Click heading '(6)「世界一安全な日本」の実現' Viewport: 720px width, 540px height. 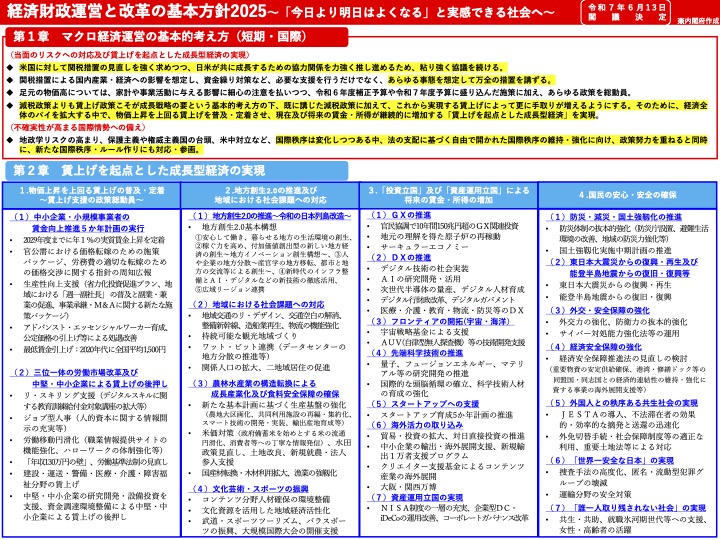611,461
